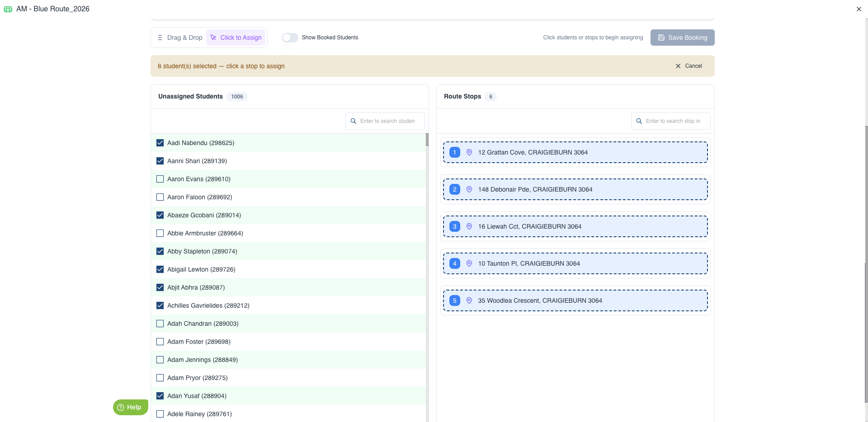Screen dimensions: 868x422
Task: Click the stop number 5 badge
Action: pyautogui.click(x=455, y=300)
